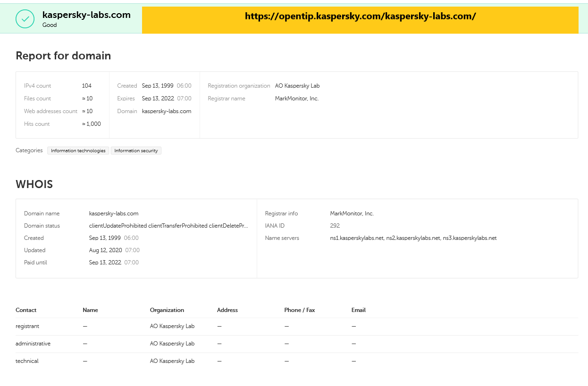Click the 'Contact' column header
This screenshot has width=588, height=386.
click(x=26, y=310)
